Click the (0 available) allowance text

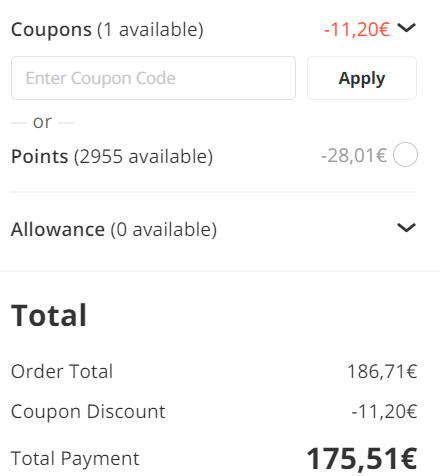164,229
